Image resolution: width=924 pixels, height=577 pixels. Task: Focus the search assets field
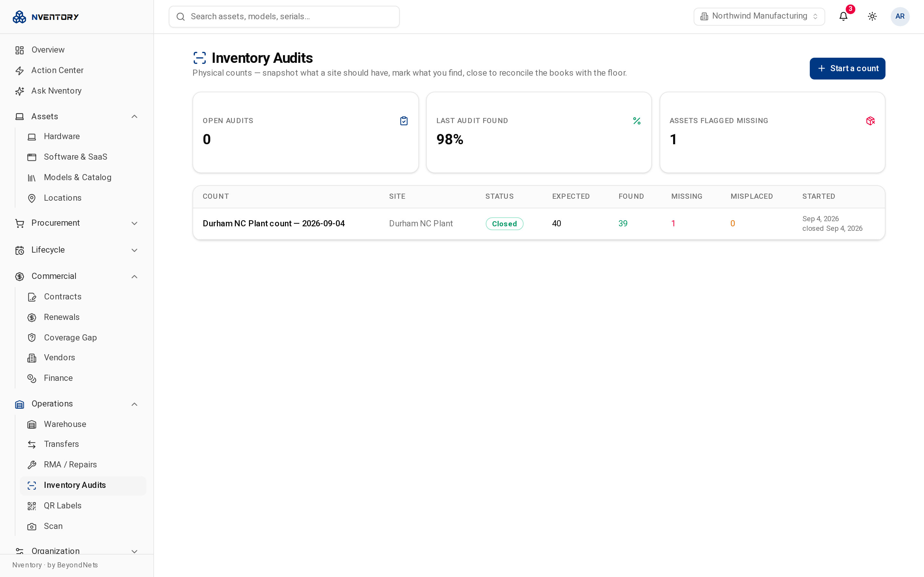(x=284, y=16)
